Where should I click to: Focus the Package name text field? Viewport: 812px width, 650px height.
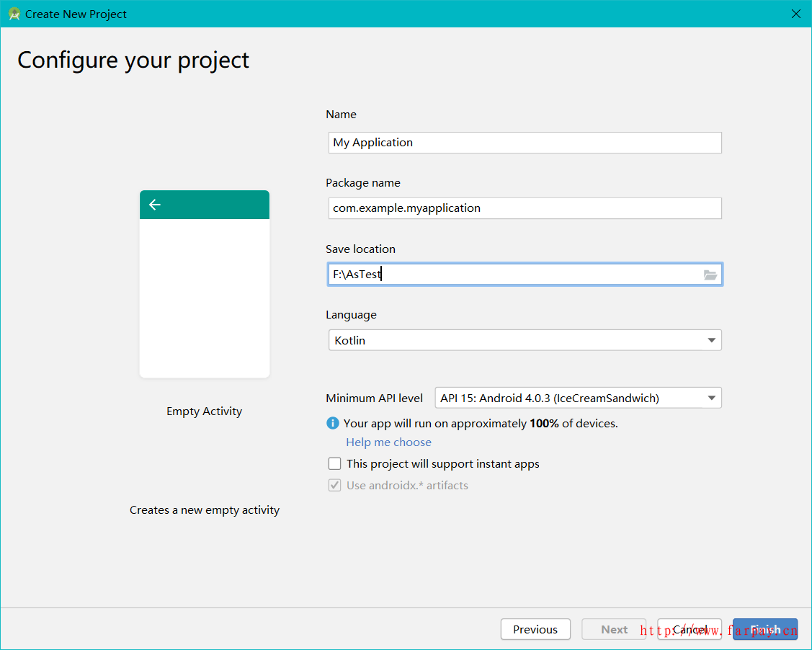tap(525, 208)
